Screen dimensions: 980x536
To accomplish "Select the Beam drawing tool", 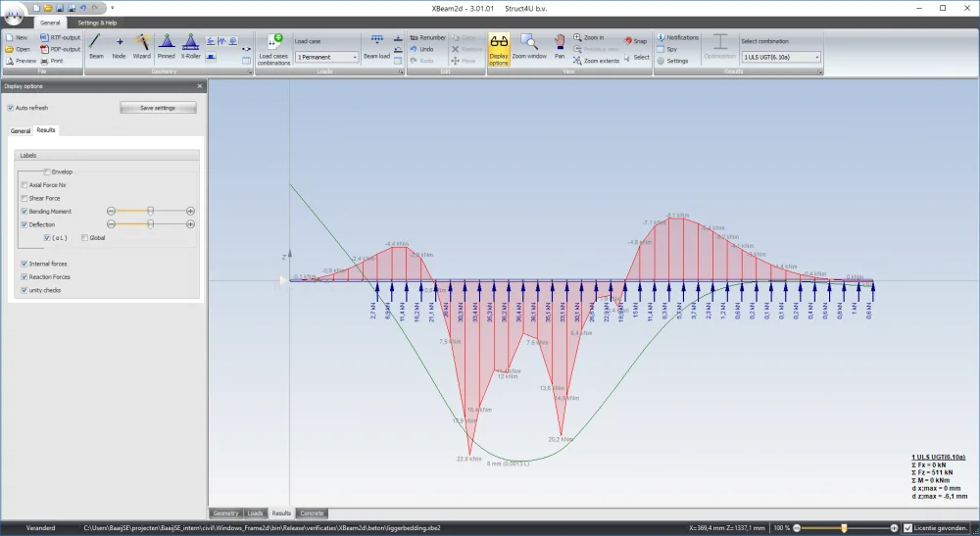I will pyautogui.click(x=96, y=47).
